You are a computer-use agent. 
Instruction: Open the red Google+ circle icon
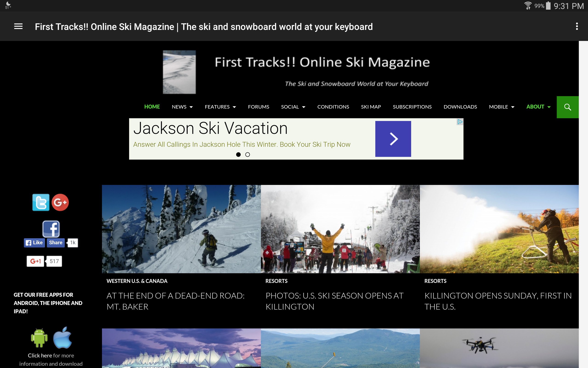pyautogui.click(x=60, y=202)
